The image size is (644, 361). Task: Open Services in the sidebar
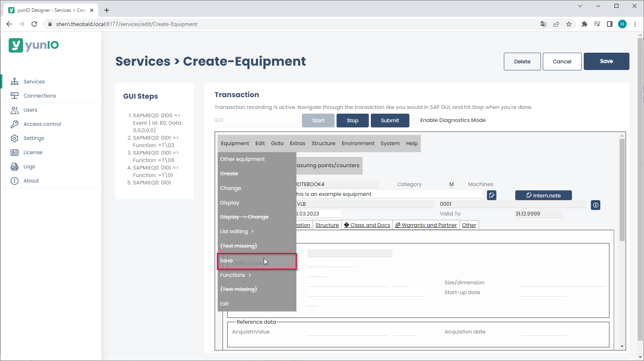click(34, 81)
